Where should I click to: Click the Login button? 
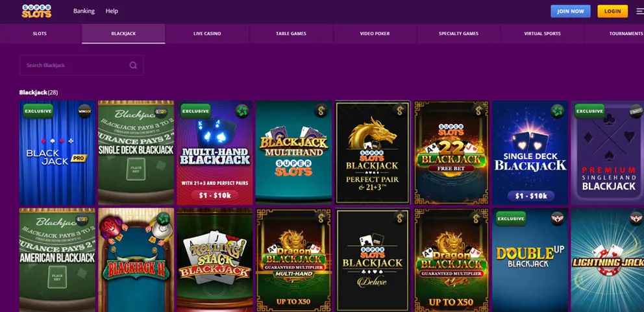612,11
